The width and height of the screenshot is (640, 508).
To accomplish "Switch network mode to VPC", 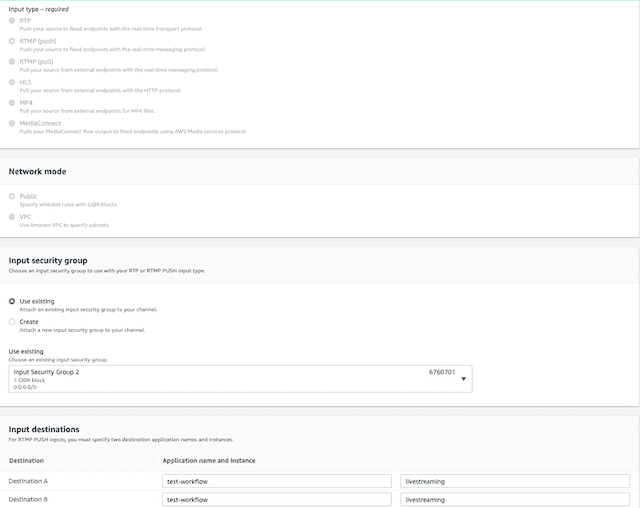I will point(12,216).
